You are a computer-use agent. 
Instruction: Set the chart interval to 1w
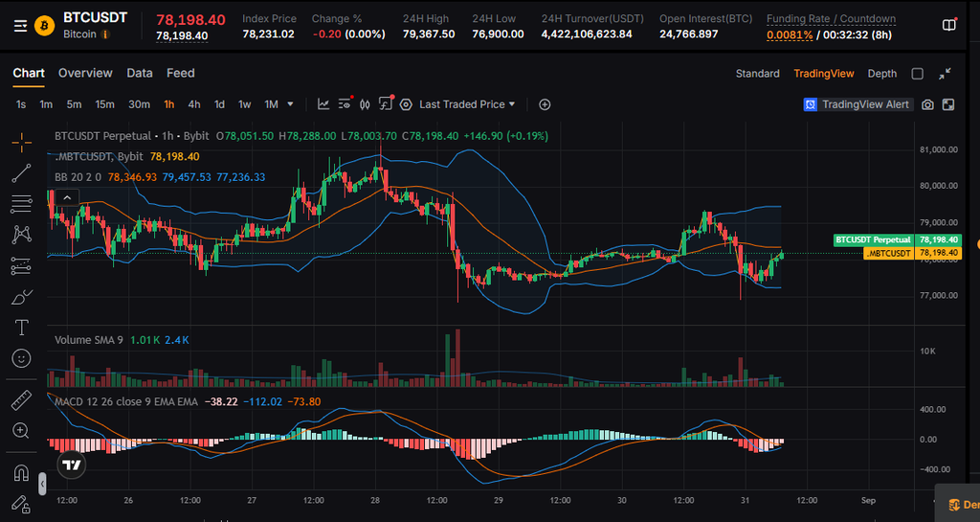[x=244, y=104]
